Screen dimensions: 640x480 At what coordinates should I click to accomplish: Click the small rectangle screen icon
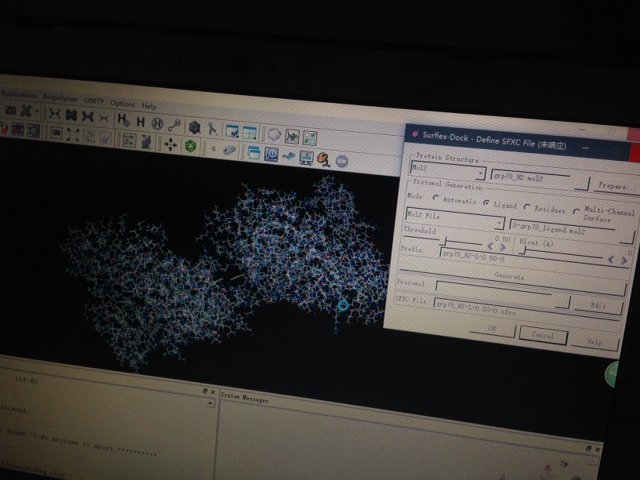tap(56, 133)
